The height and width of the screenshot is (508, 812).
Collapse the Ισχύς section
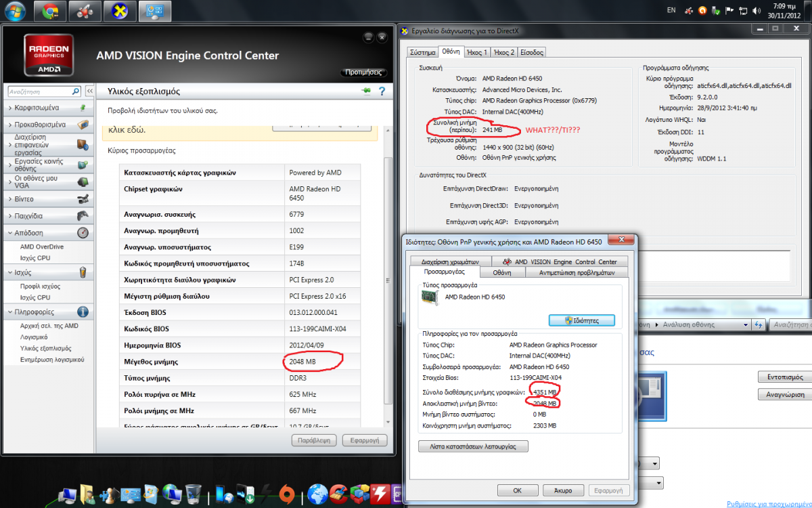tap(47, 272)
